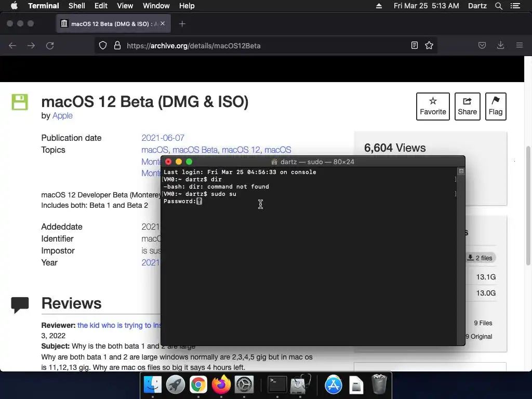Click the 13.1G file size entry
532x399 pixels.
pos(486,277)
